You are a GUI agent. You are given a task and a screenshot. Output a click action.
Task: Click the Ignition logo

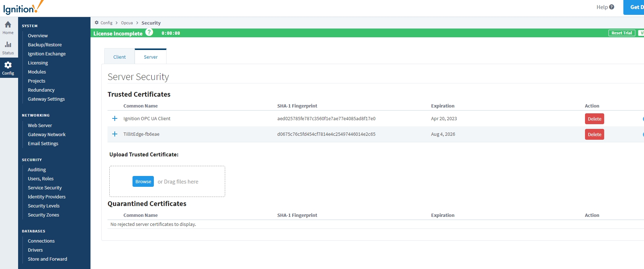[x=22, y=8]
